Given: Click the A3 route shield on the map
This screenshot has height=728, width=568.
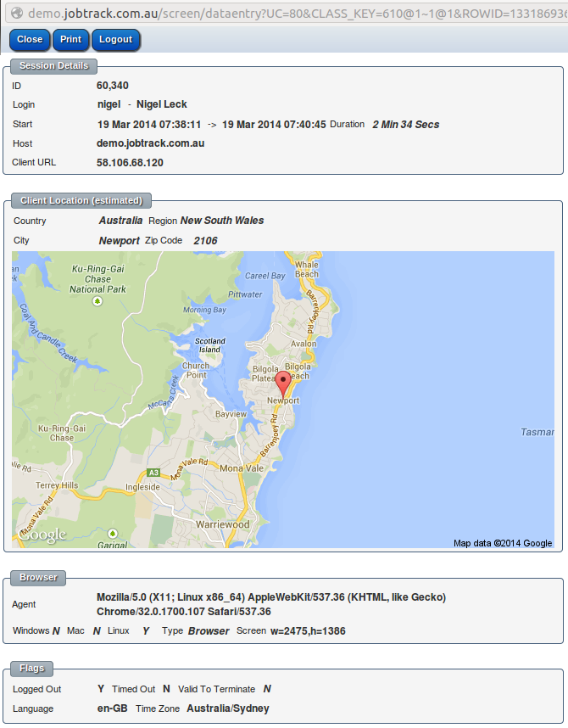Looking at the screenshot, I should [x=153, y=473].
